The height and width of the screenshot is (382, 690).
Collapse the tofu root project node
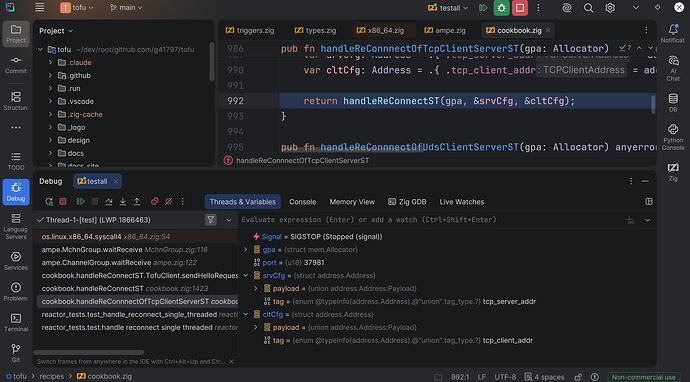pyautogui.click(x=40, y=50)
